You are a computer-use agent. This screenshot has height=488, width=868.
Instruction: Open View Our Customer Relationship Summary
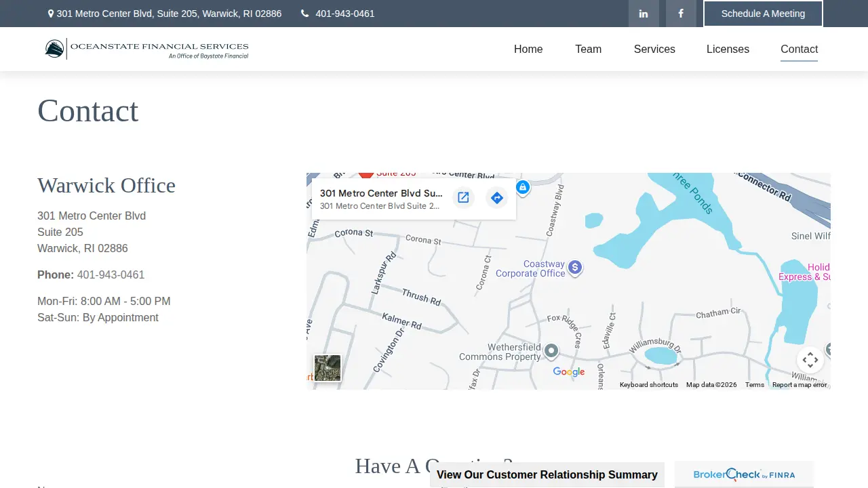[547, 474]
